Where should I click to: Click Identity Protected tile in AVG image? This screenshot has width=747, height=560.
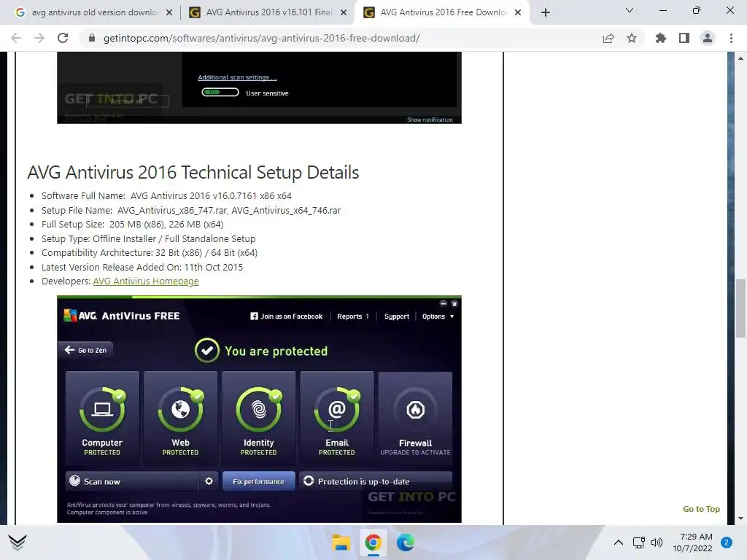(x=259, y=418)
